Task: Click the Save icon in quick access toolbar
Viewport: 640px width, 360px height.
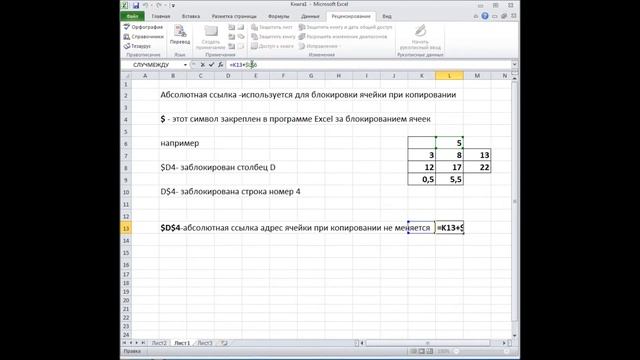Action: point(136,5)
